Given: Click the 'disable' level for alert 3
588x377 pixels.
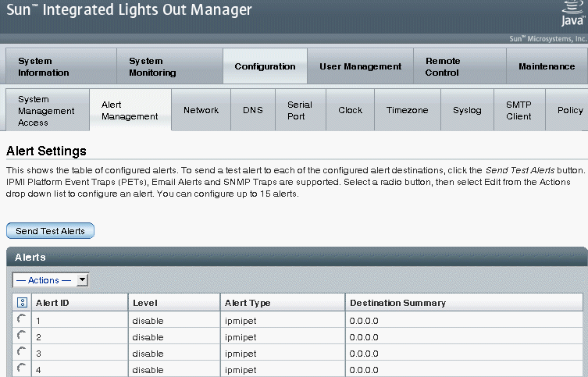Looking at the screenshot, I should (148, 354).
